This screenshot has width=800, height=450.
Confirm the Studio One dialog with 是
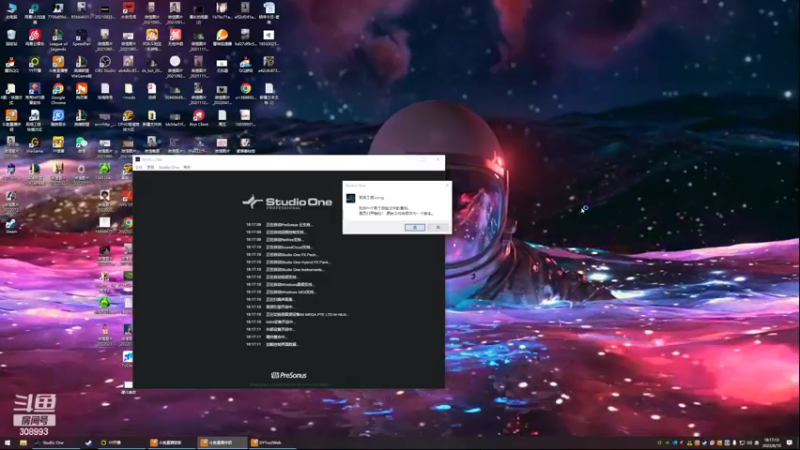tap(415, 227)
